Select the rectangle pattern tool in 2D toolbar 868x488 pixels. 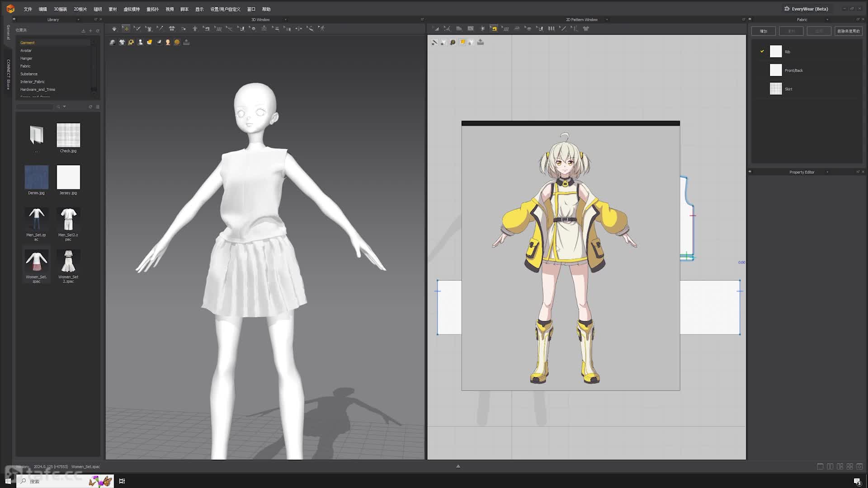pyautogui.click(x=471, y=28)
